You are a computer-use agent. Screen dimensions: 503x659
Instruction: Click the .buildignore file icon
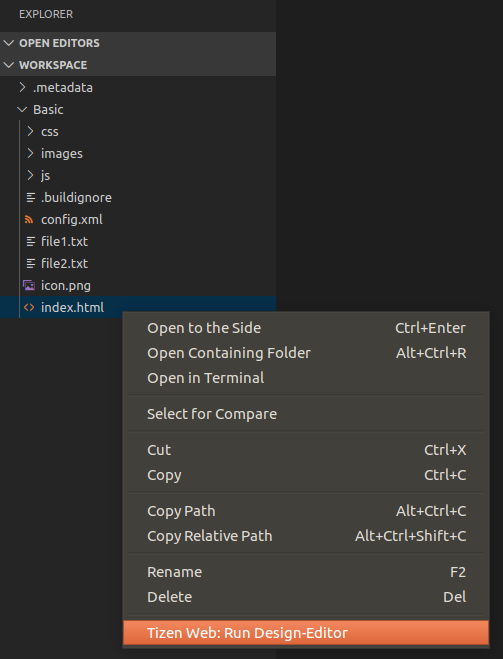pos(31,197)
